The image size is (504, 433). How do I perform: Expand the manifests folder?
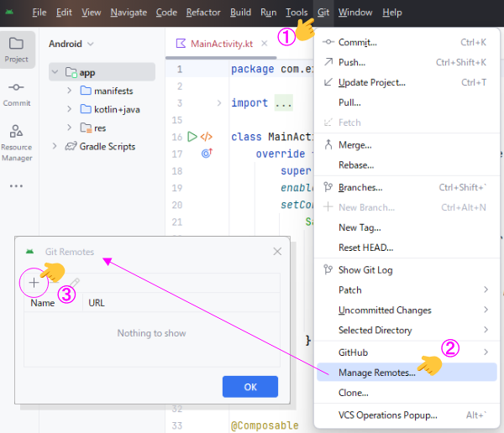coord(69,91)
